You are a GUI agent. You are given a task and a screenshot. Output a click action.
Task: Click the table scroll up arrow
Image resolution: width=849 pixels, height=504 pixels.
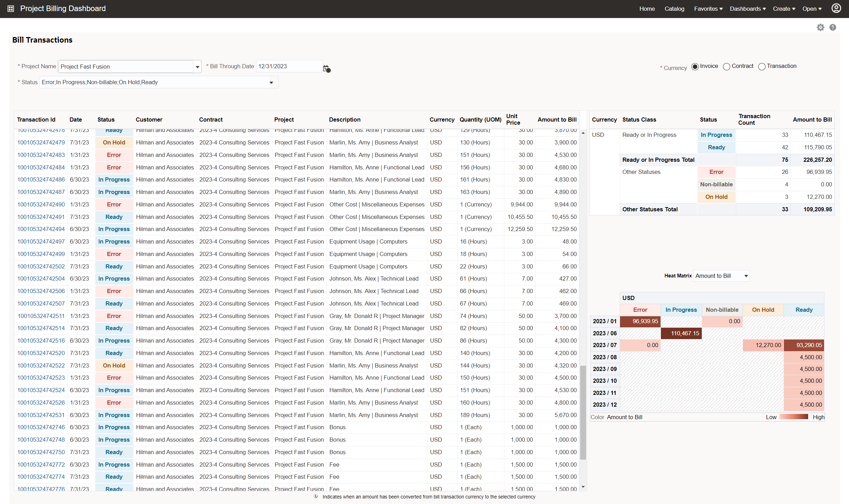[x=583, y=133]
